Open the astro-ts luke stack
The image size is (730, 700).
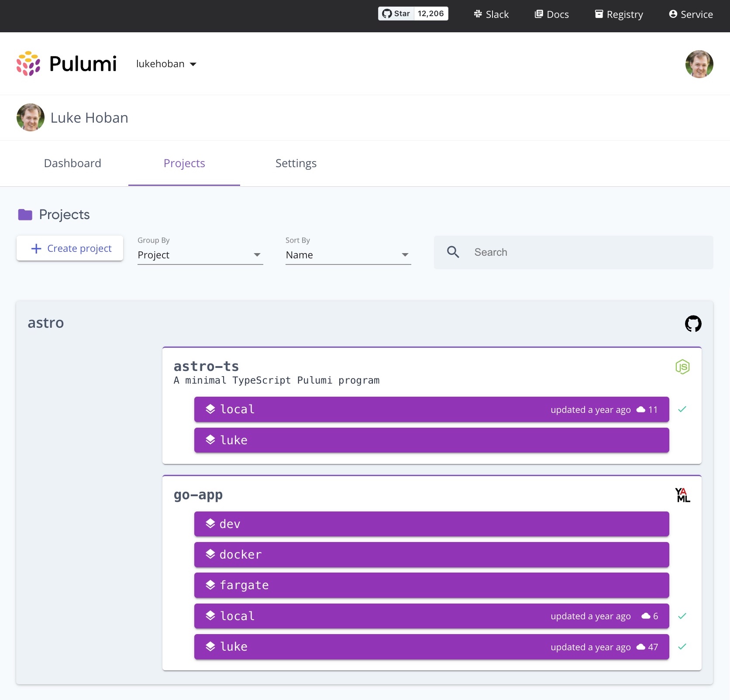[x=431, y=440]
